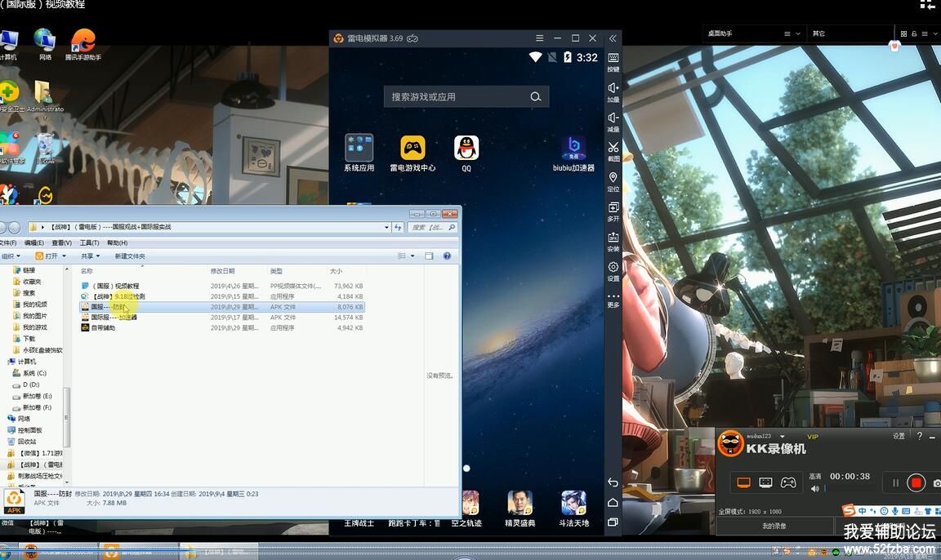941x560 pixels.
Task: Show 更多 tools in emulator sidebar
Action: tap(613, 300)
